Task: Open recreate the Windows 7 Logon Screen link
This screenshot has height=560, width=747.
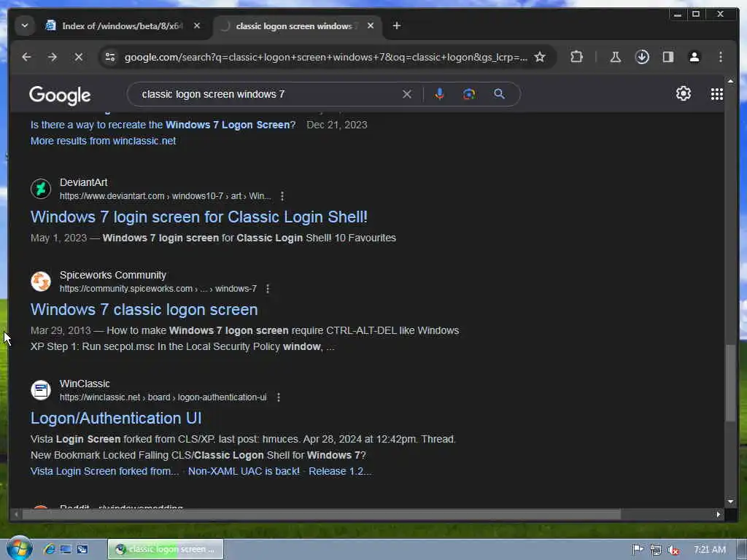Action: pos(163,125)
